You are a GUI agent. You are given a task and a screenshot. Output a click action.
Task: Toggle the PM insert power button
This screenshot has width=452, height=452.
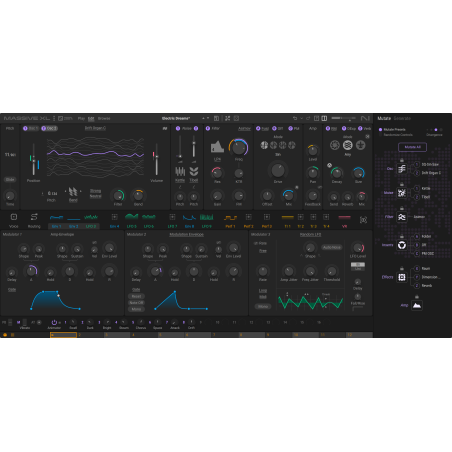click(290, 128)
